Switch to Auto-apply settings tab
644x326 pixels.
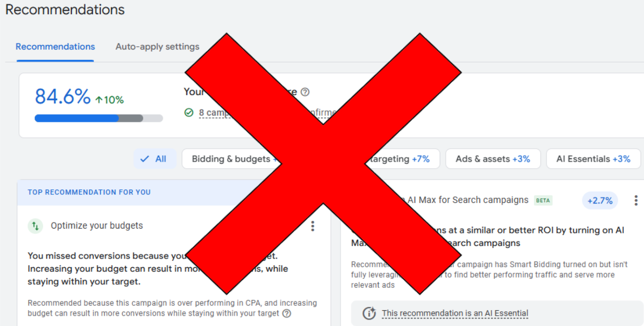coord(157,47)
